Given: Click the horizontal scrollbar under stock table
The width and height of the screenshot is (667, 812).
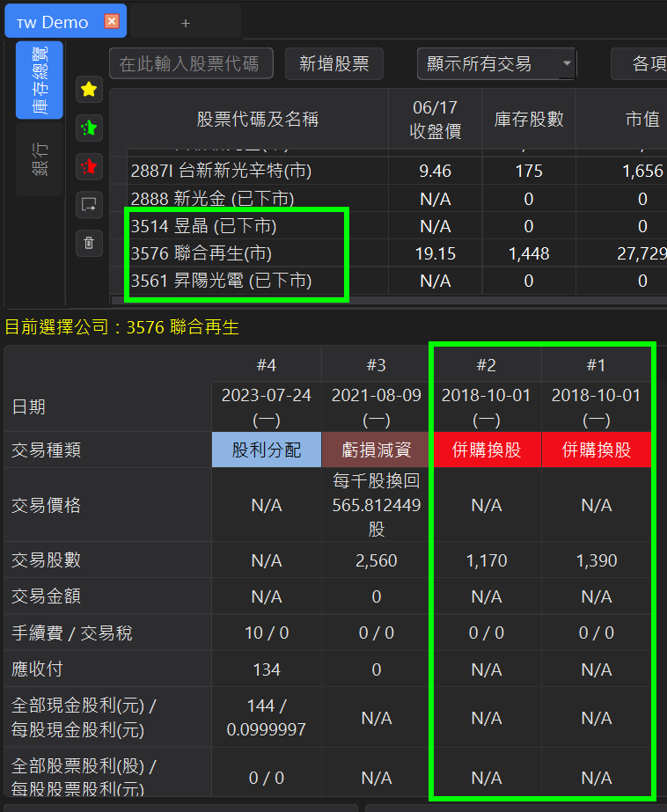Looking at the screenshot, I should (x=388, y=300).
